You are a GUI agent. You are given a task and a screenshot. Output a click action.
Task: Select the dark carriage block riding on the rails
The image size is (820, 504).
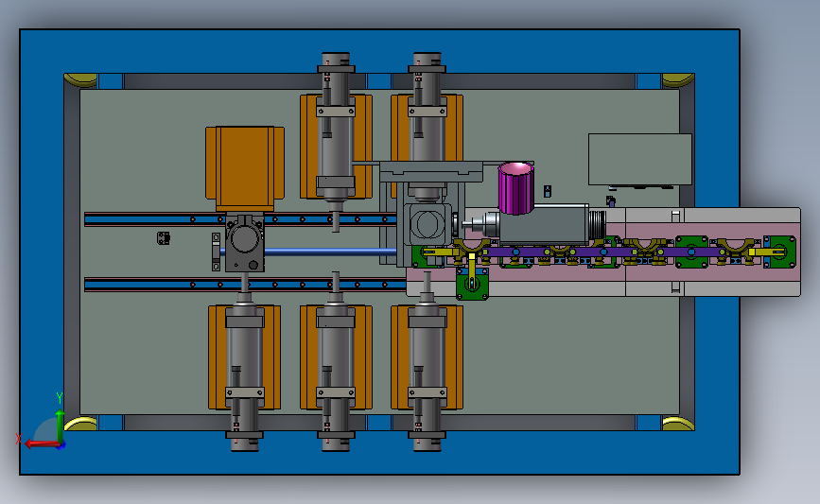[x=245, y=242]
